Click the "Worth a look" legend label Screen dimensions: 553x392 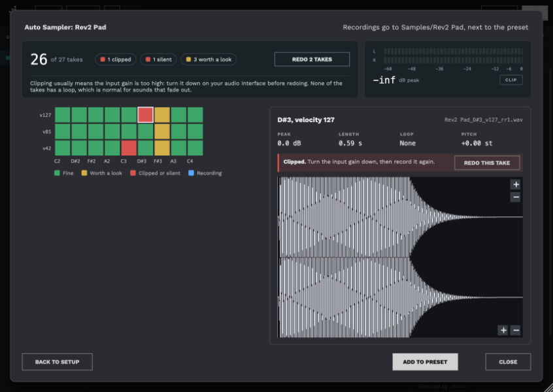pos(106,173)
